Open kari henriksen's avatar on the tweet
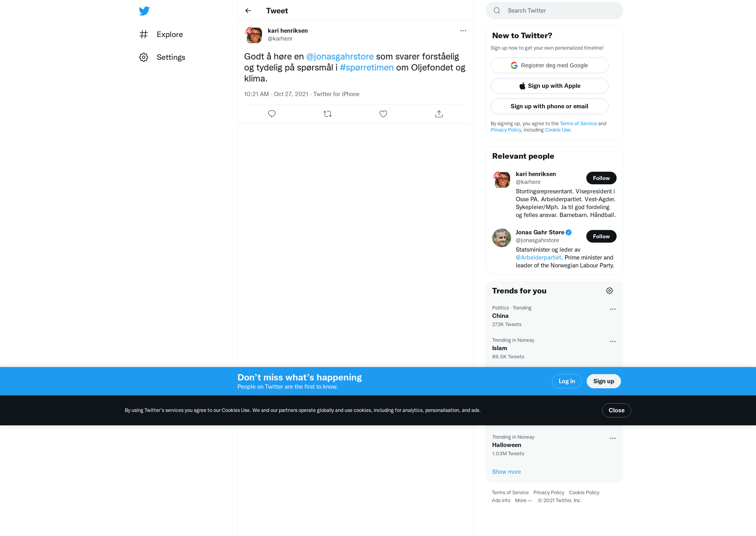 point(254,35)
